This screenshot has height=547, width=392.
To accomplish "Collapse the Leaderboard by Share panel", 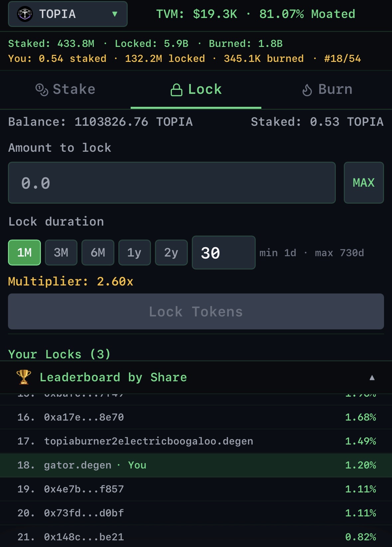I will pos(372,378).
